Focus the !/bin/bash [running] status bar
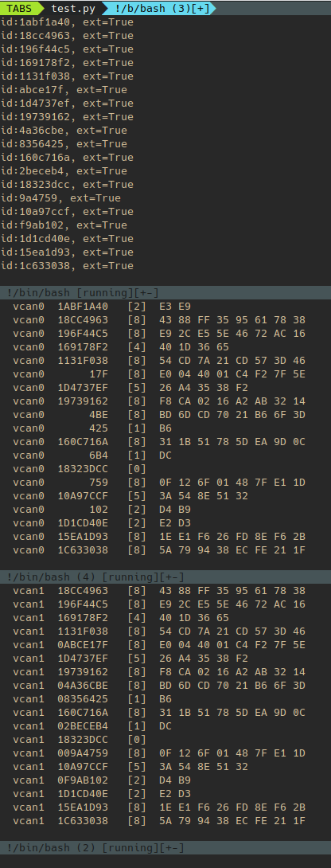This screenshot has height=868, width=331. tap(165, 293)
